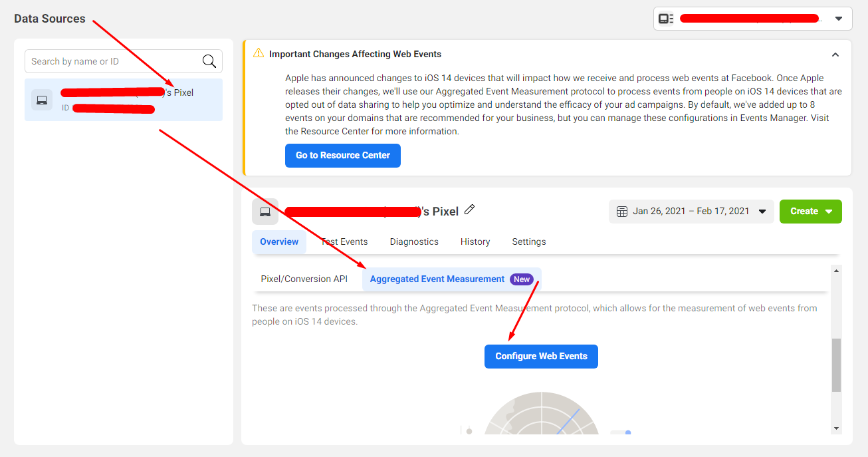Click the calendar icon in the date range picker
The width and height of the screenshot is (868, 457).
(x=622, y=212)
